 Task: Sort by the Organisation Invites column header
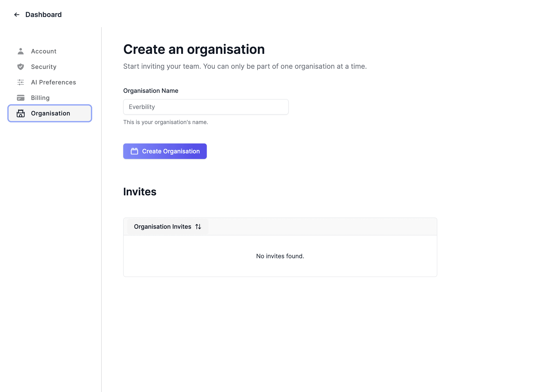click(x=162, y=227)
